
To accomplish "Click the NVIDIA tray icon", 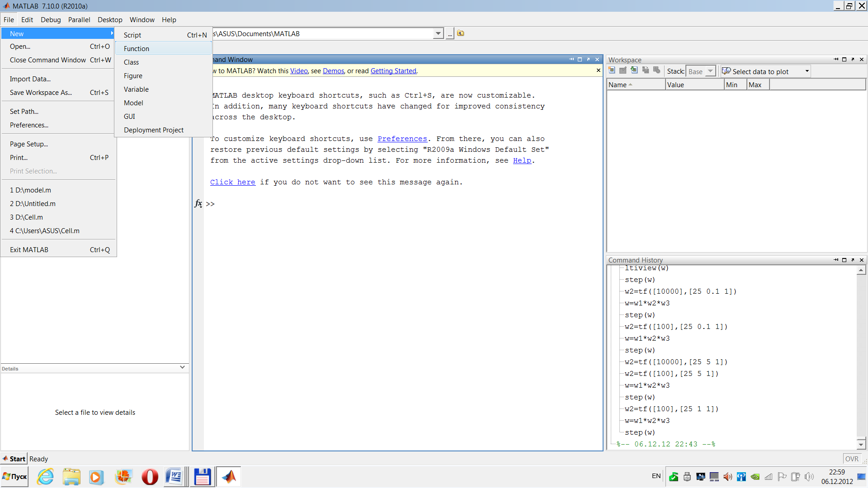I will coord(755,477).
